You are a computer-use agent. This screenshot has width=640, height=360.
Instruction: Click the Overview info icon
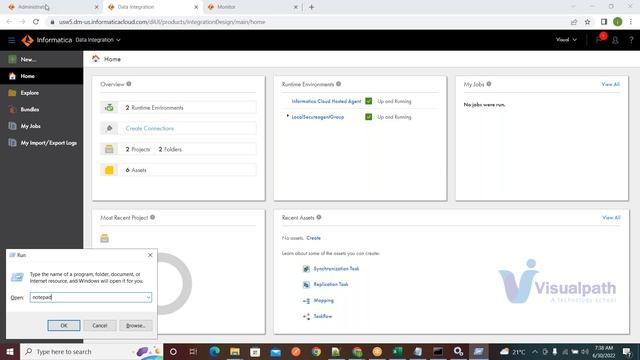coord(129,84)
